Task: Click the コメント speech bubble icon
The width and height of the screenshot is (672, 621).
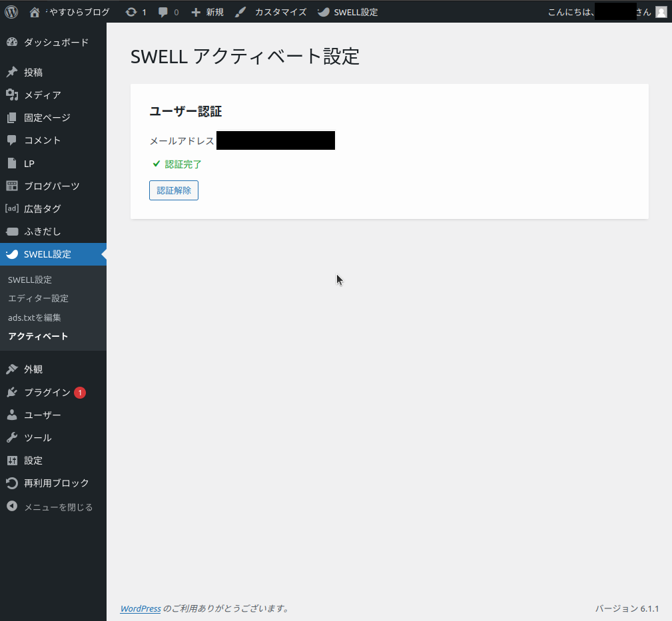Action: pos(12,140)
